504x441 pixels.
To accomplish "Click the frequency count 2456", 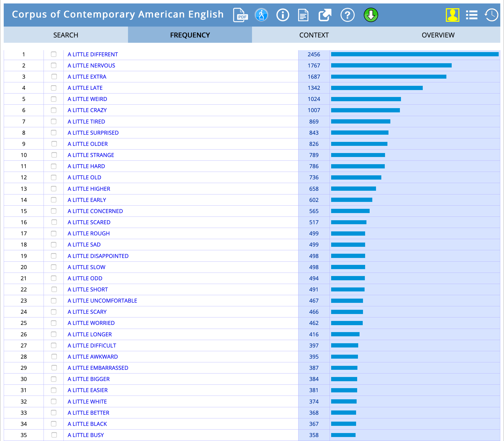I will pos(314,54).
